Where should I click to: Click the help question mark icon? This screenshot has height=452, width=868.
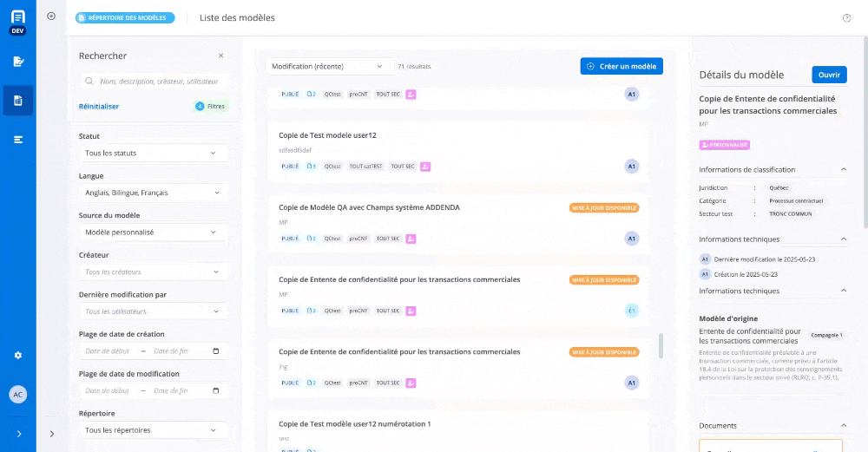point(846,18)
